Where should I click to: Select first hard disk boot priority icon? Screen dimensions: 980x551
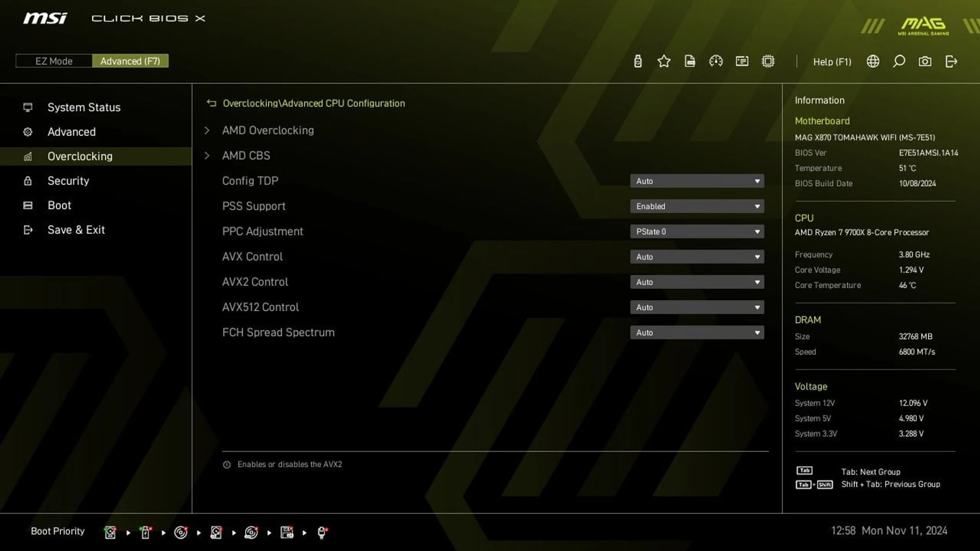[x=110, y=532]
